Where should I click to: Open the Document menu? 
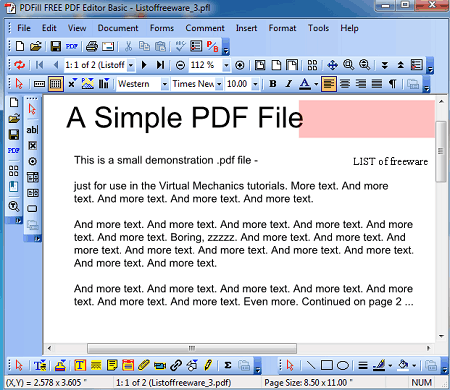pos(118,28)
